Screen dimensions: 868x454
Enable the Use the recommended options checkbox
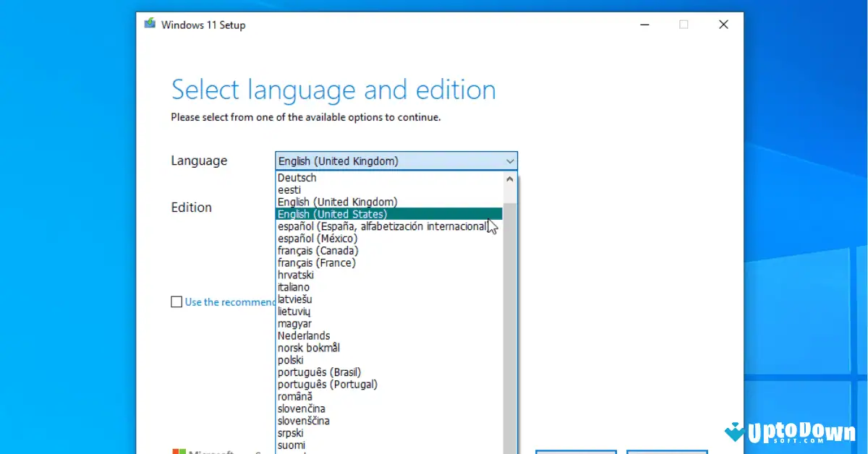(176, 301)
